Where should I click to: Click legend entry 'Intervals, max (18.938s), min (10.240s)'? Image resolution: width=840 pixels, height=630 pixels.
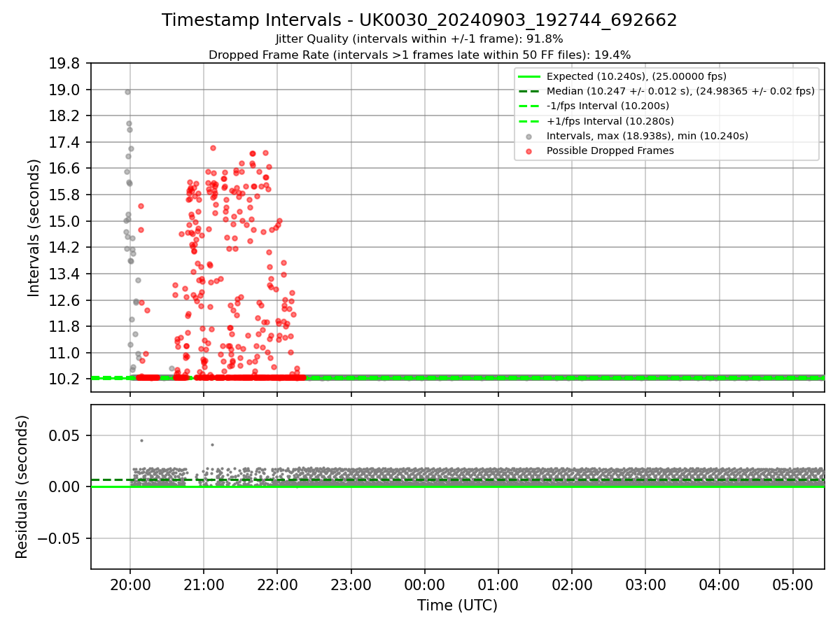(647, 136)
